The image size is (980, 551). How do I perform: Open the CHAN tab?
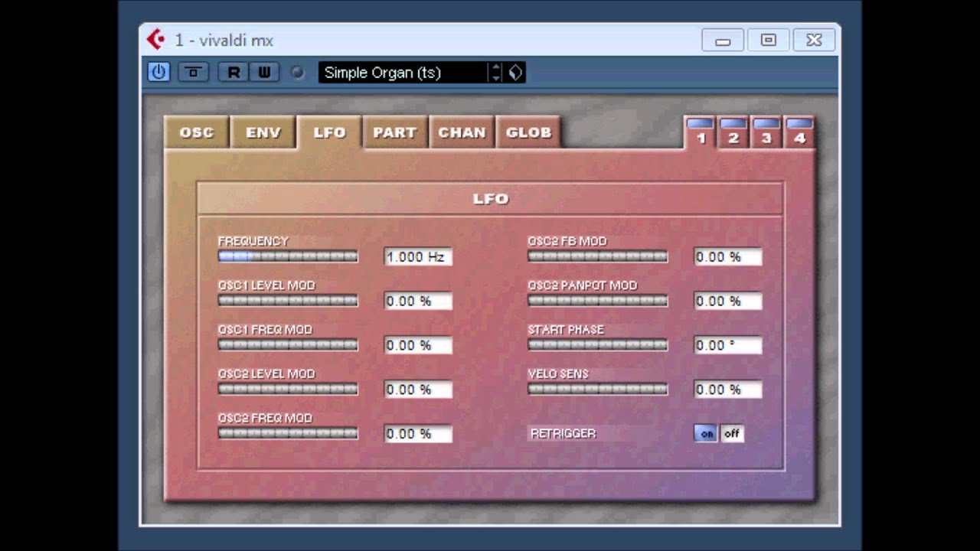[x=462, y=132]
